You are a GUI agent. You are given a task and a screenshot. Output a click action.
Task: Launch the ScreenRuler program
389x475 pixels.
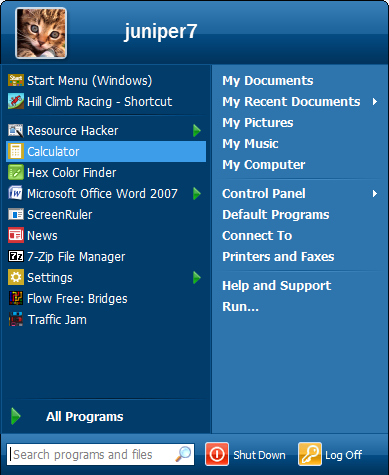(x=106, y=214)
